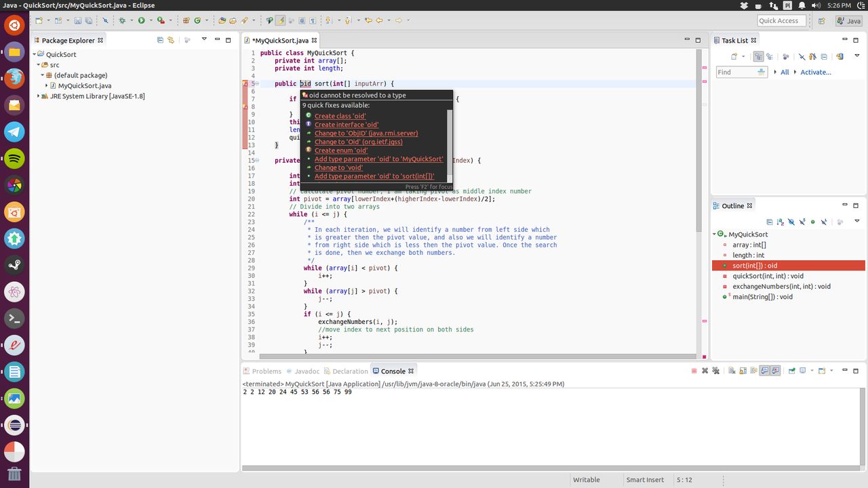Click the Next Annotation toolbar icon

tap(328, 20)
